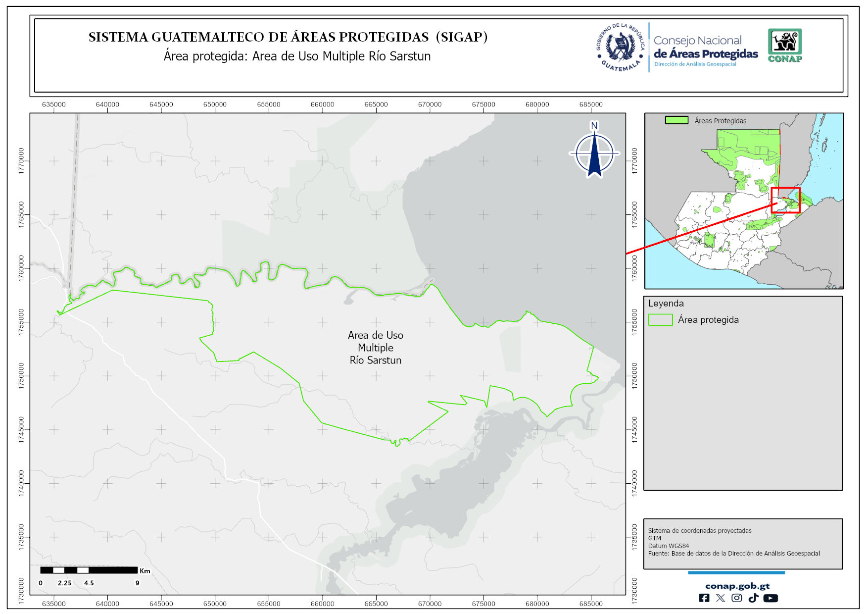Click the green CONAP monkey logo
The height and width of the screenshot is (614, 868).
[x=784, y=45]
